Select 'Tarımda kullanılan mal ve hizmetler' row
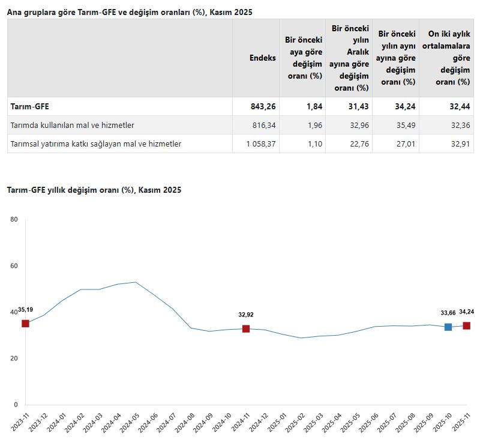 point(73,125)
